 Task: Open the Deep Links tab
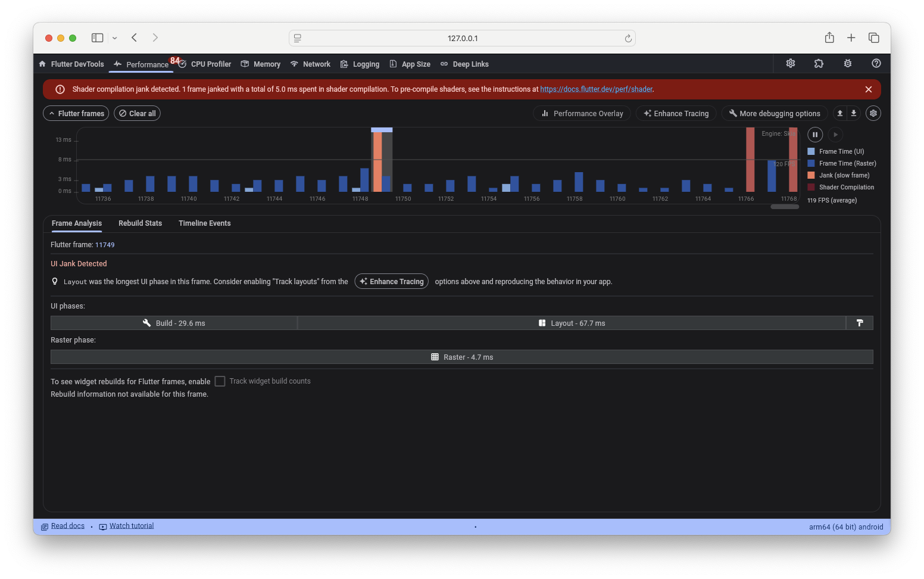(464, 64)
